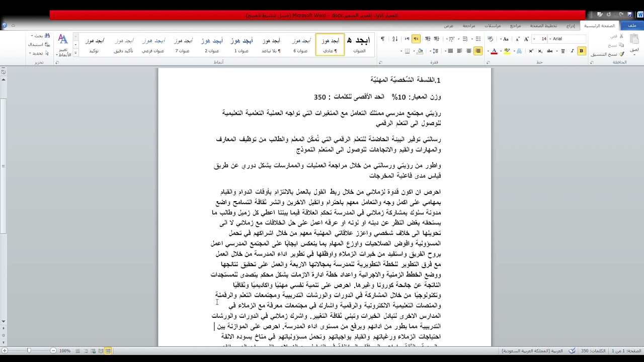644x362 pixels.
Task: Click the Line Spacing icon
Action: coord(435,51)
